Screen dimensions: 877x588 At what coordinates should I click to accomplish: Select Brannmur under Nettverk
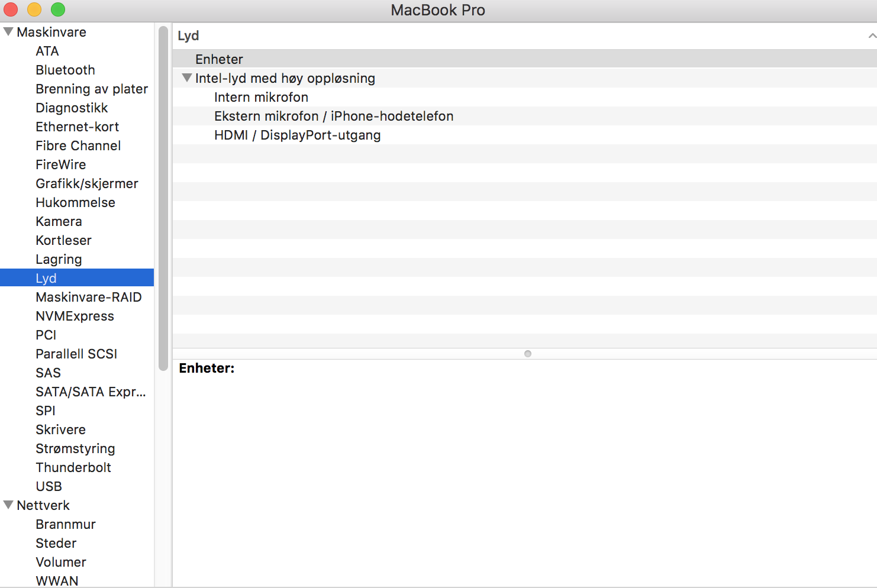(65, 524)
